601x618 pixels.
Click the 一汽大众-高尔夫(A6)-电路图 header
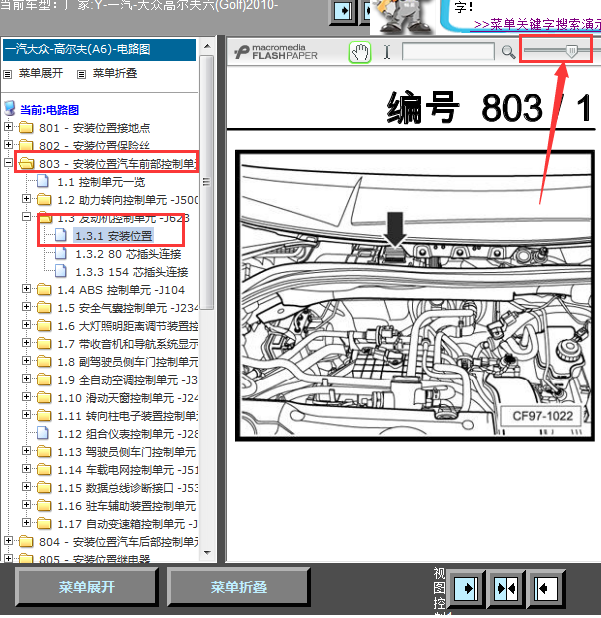[99, 50]
